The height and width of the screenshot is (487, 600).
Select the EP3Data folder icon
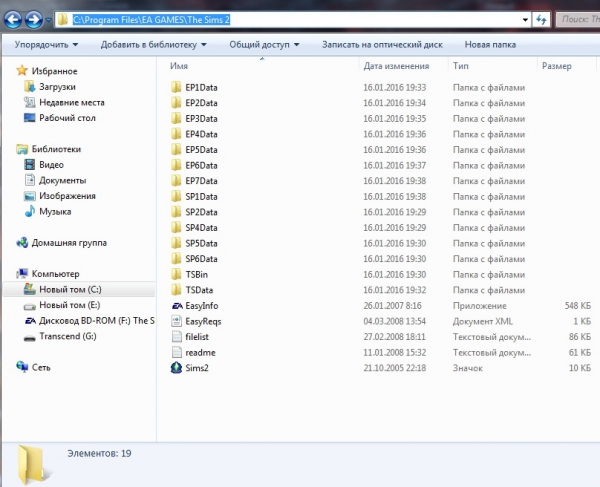176,119
